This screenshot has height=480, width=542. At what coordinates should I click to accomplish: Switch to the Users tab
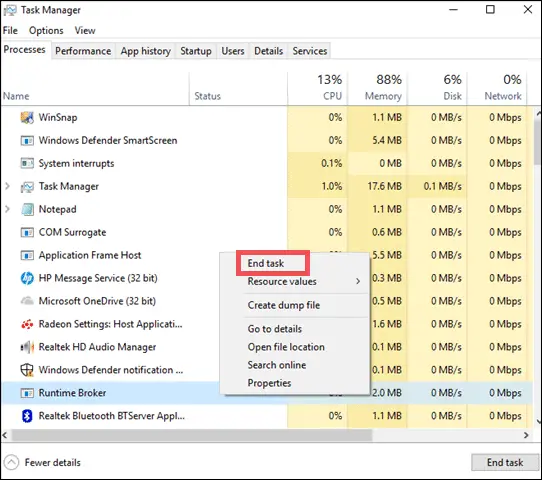(x=233, y=51)
